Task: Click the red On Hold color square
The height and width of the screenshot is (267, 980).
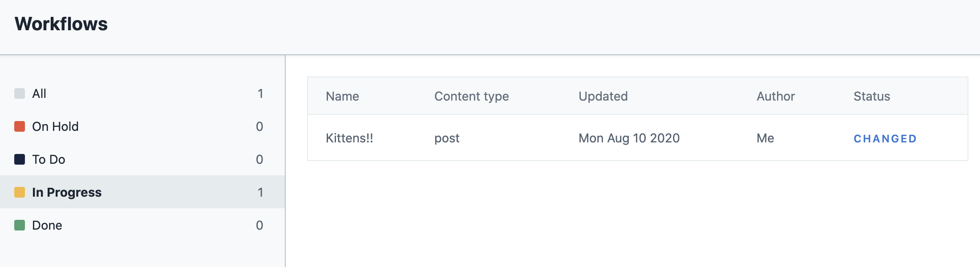Action: 20,126
